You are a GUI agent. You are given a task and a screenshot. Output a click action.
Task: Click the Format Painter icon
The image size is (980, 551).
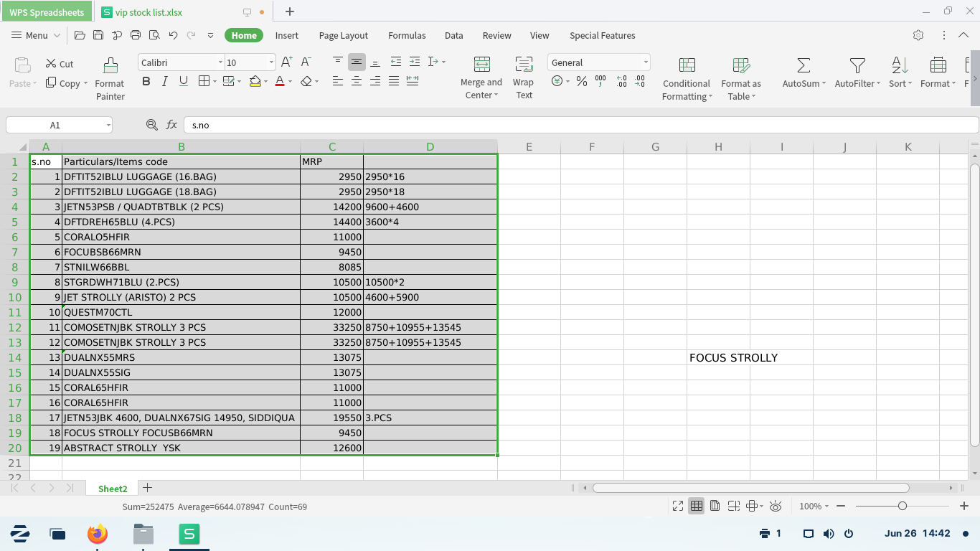[x=110, y=66]
